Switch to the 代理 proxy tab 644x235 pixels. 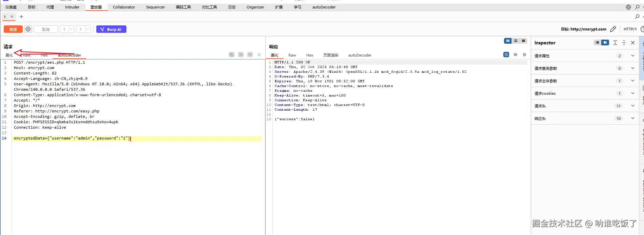[x=50, y=7]
